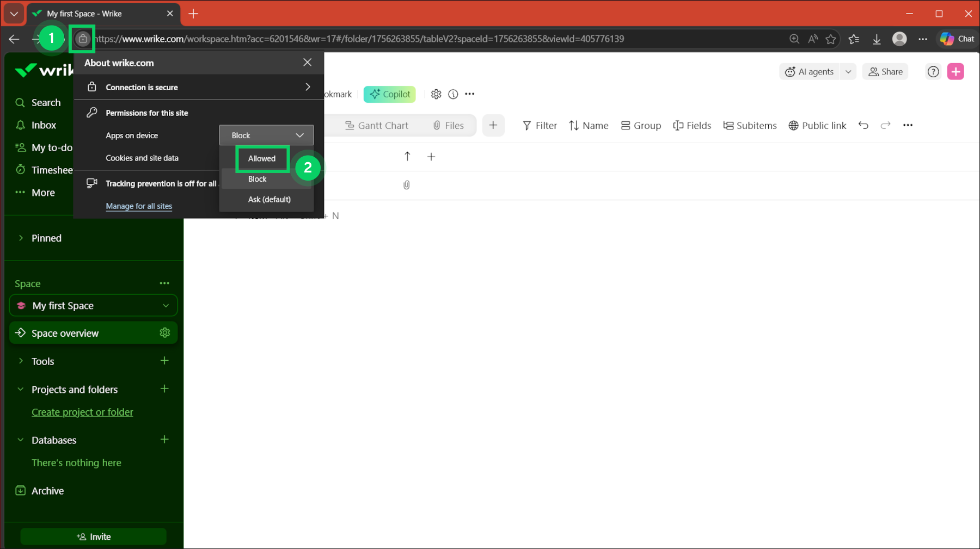Click the redo arrow
Screen dimensions: 980x549
[886, 125]
